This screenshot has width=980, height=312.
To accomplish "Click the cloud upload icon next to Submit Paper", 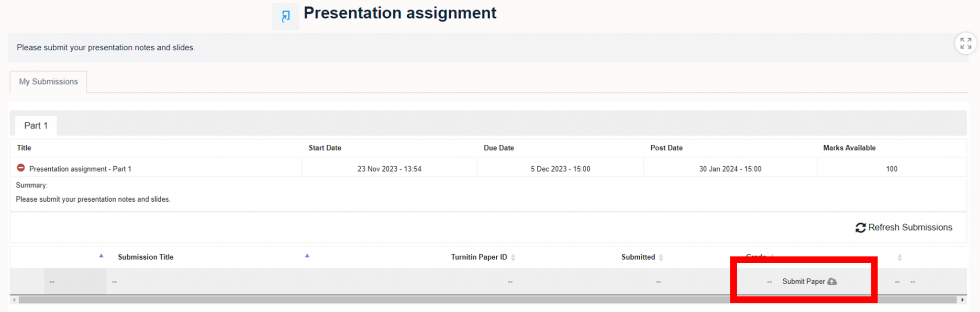I will tap(832, 281).
